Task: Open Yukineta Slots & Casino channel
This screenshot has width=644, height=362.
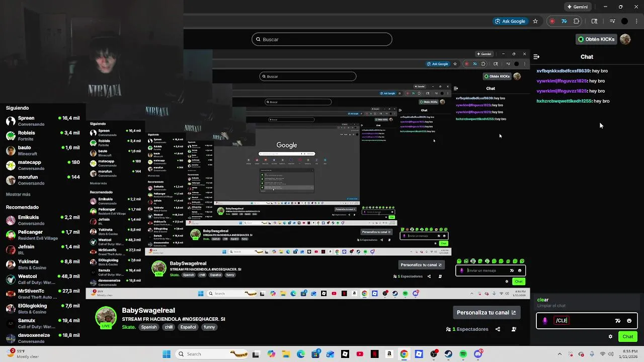Action: [x=43, y=264]
